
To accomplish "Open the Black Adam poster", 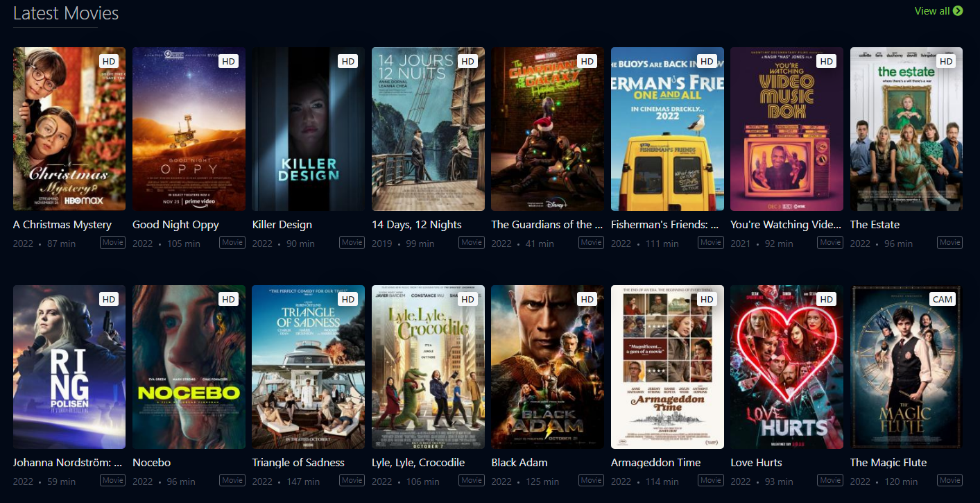I will coord(547,367).
